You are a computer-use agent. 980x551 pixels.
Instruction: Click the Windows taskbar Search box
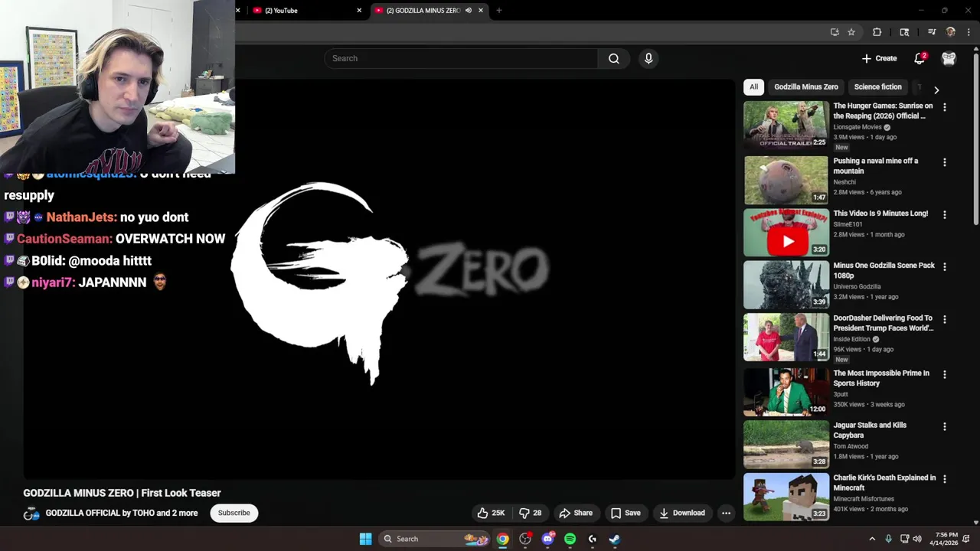tap(434, 539)
